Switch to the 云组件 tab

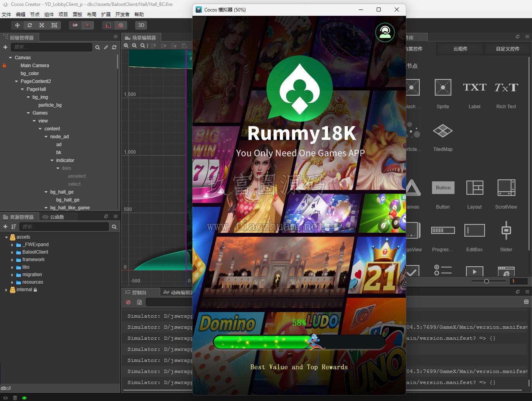tap(460, 49)
